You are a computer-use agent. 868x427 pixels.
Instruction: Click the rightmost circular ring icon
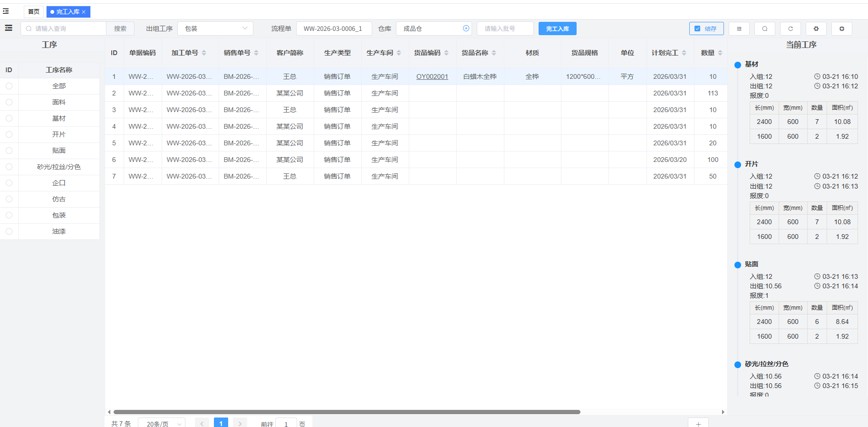pos(841,28)
